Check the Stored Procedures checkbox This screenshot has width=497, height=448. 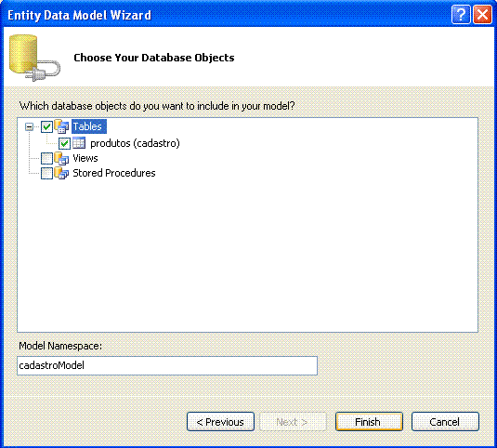tap(46, 174)
